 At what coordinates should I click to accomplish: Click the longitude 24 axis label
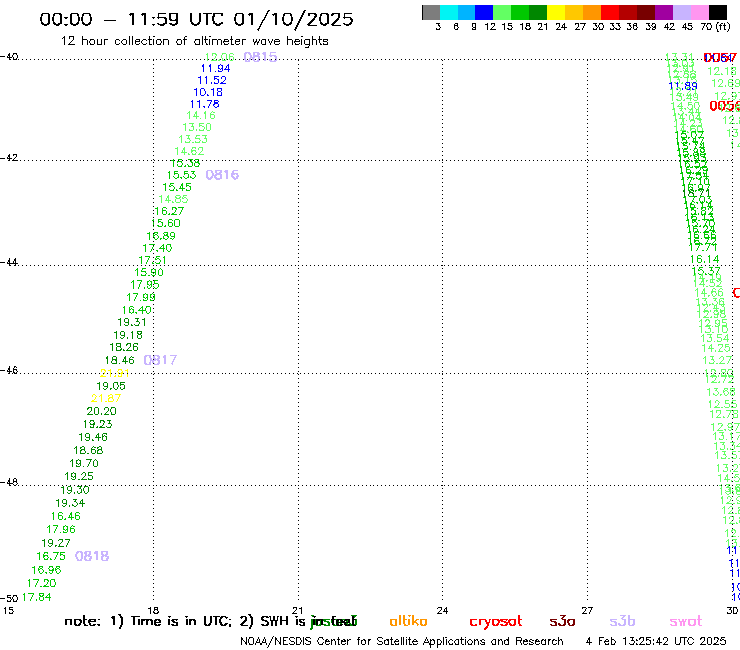click(442, 610)
